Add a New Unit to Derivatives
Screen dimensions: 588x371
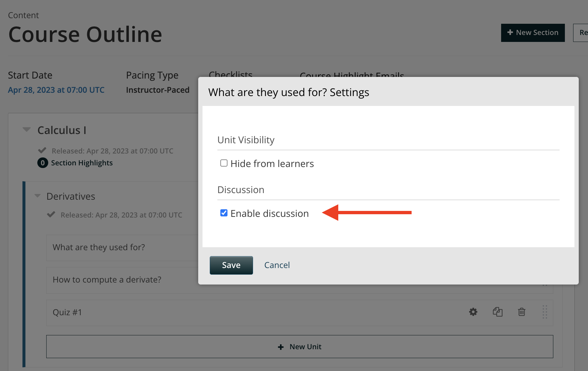[299, 347]
